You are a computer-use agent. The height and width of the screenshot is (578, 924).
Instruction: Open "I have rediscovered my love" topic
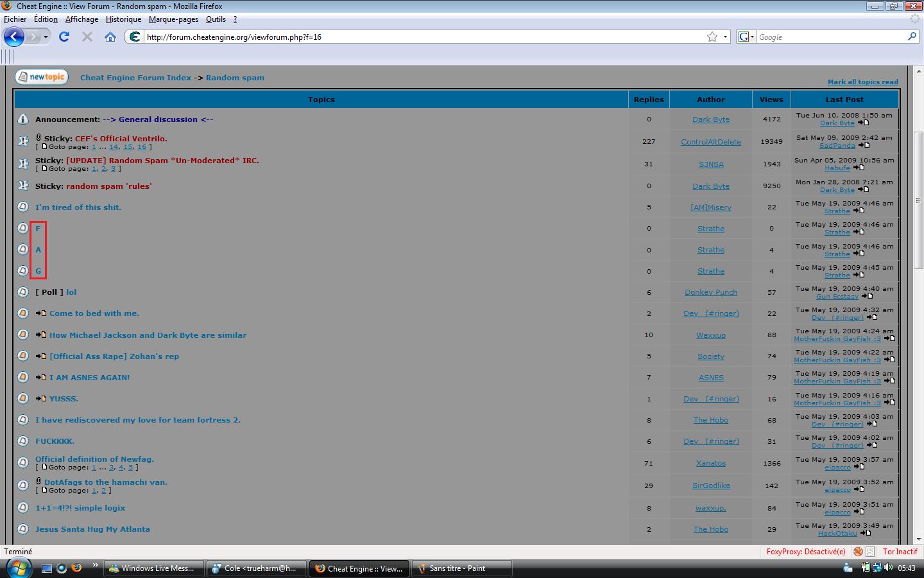tap(138, 420)
